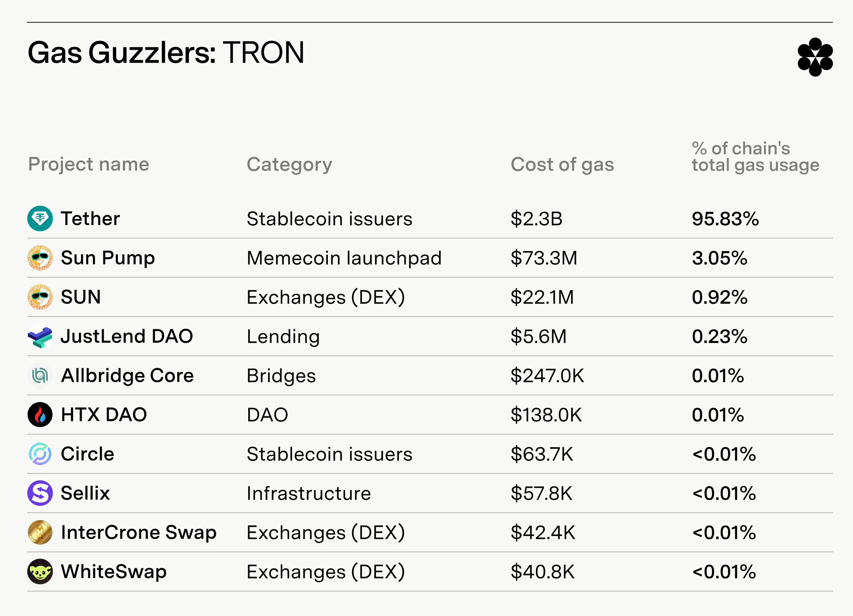Click the black flower logo top right

pos(815,57)
